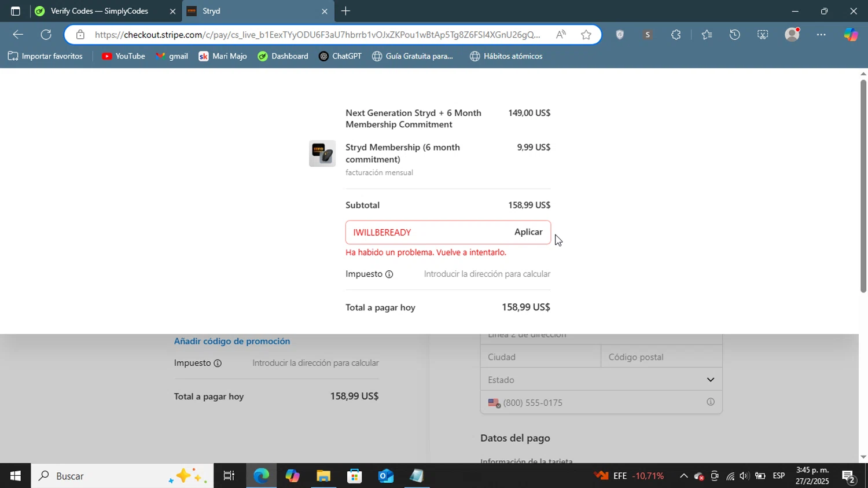Open browser history icon

tap(734, 35)
